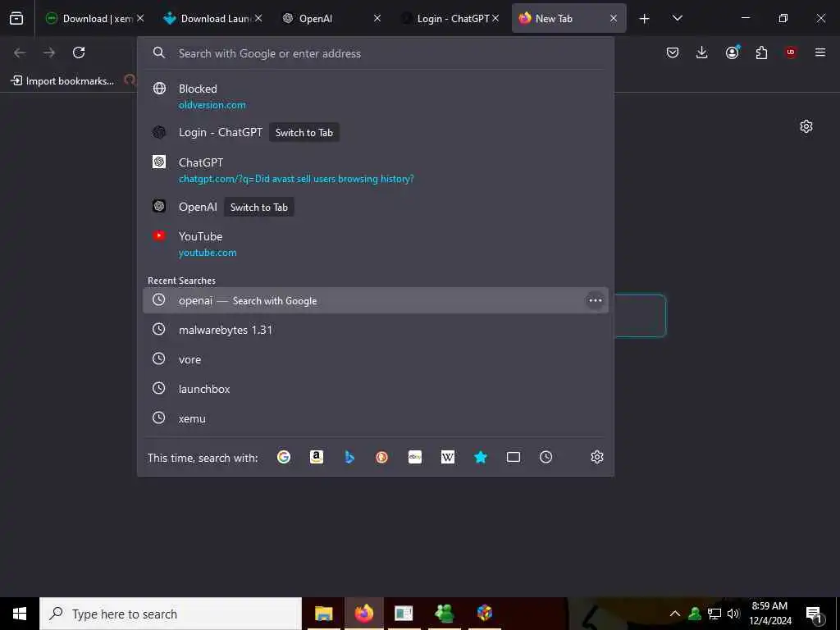Select recent search launchbox

point(375,388)
